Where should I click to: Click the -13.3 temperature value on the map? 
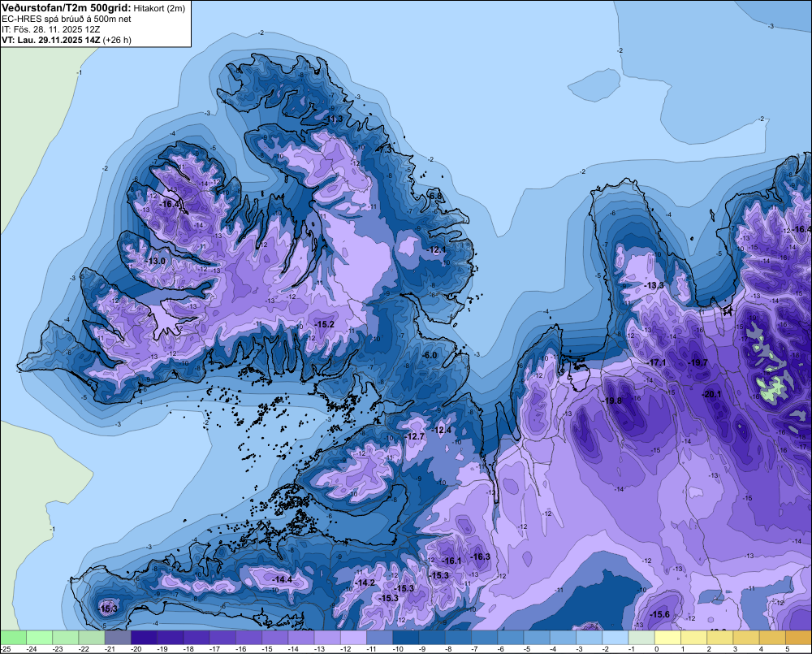[x=654, y=285]
